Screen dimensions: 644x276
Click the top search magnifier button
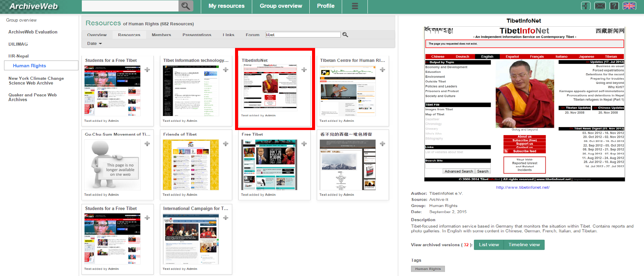185,6
